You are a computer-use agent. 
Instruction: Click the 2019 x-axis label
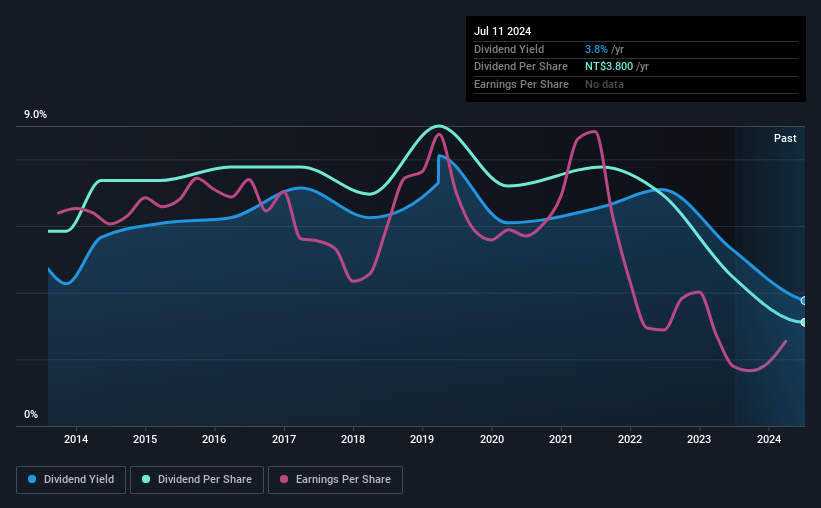[x=422, y=439]
